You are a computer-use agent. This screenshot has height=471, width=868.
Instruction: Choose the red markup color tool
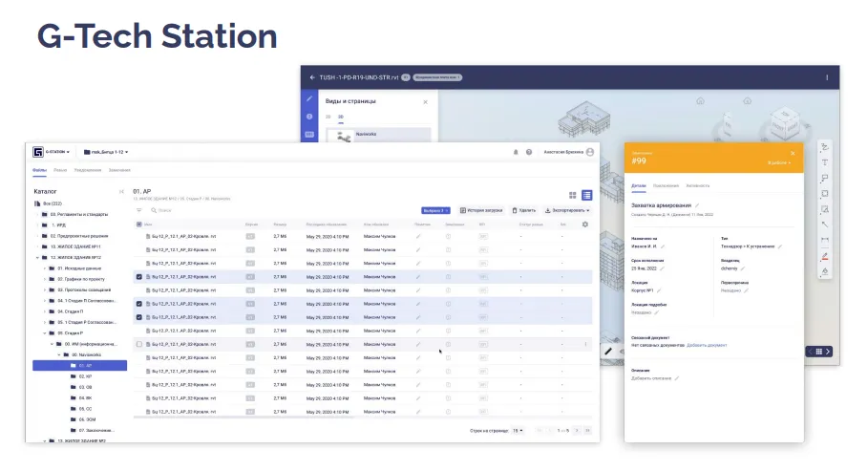[824, 256]
